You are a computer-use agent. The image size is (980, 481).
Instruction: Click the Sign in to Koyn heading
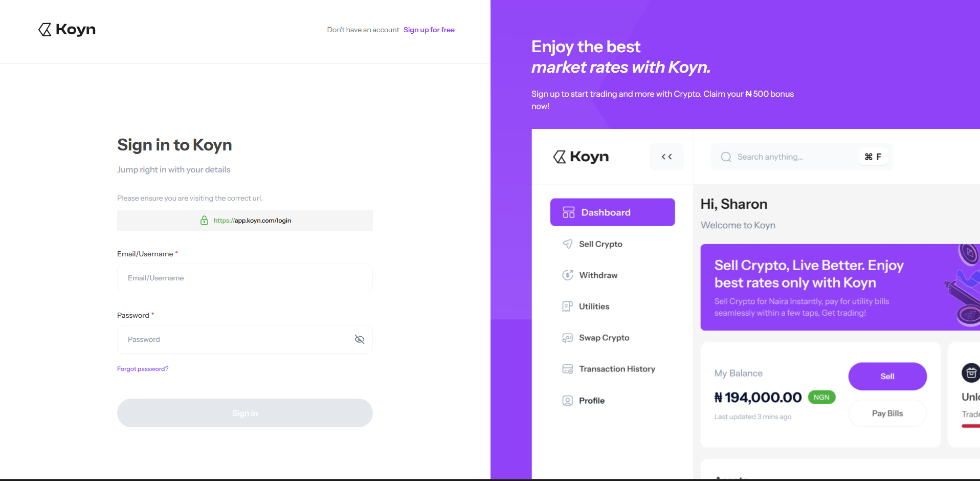tap(174, 145)
